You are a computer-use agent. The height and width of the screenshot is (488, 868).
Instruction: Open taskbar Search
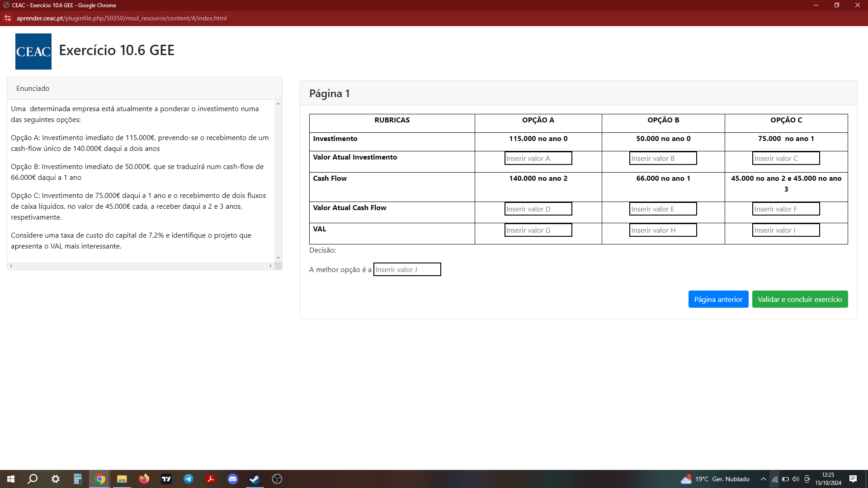33,479
